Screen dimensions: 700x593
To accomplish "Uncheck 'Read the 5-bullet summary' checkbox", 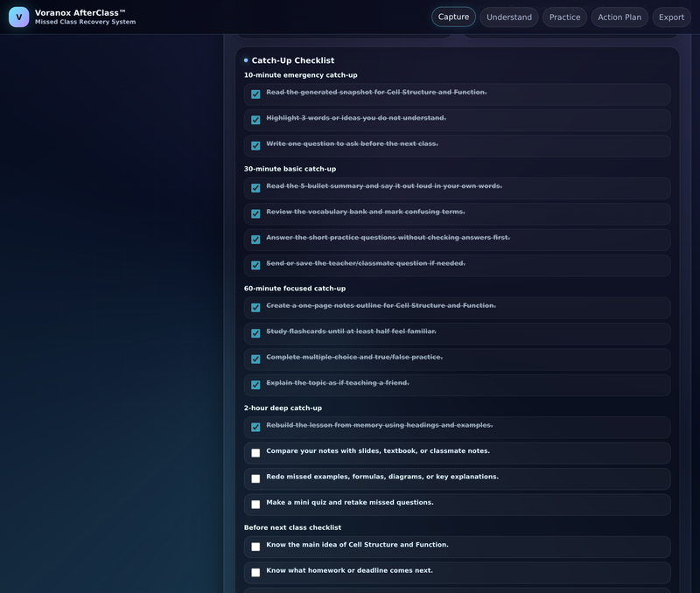I will point(255,188).
